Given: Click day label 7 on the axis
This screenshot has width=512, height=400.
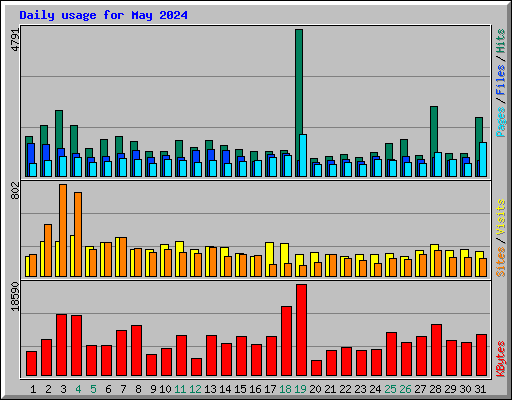Looking at the screenshot, I should point(123,389).
